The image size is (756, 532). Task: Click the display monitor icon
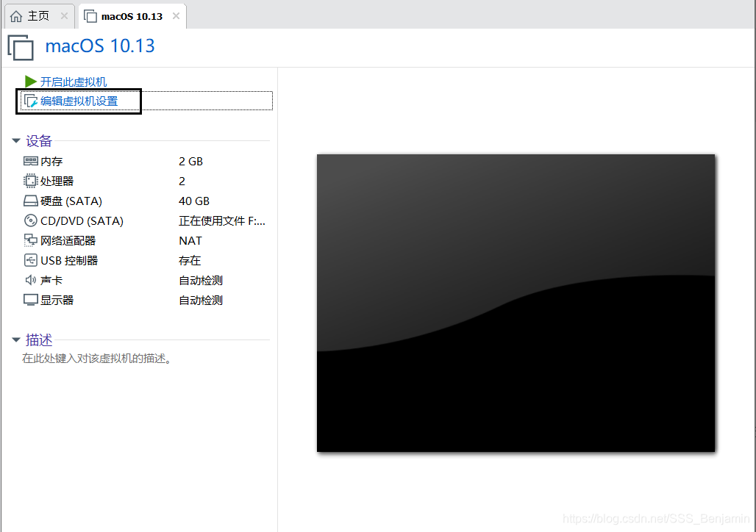(30, 300)
